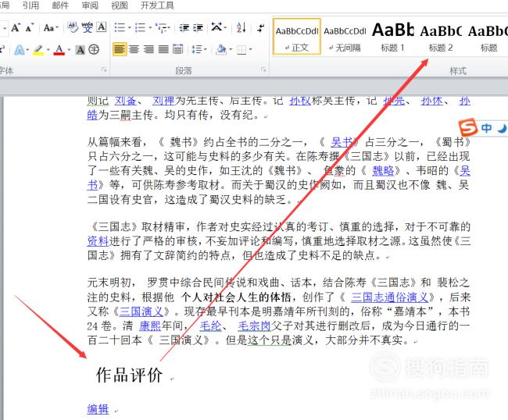Toggle Center paragraph alignment
This screenshot has width=508, height=420.
point(134,49)
